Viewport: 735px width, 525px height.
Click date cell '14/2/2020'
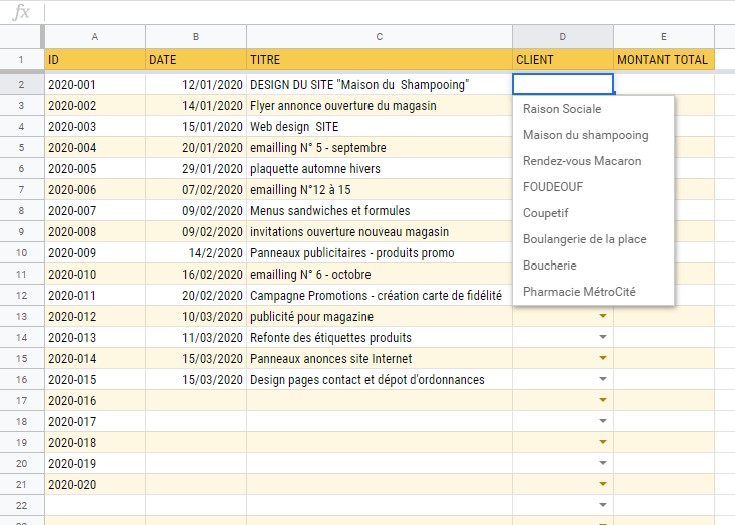coord(196,253)
